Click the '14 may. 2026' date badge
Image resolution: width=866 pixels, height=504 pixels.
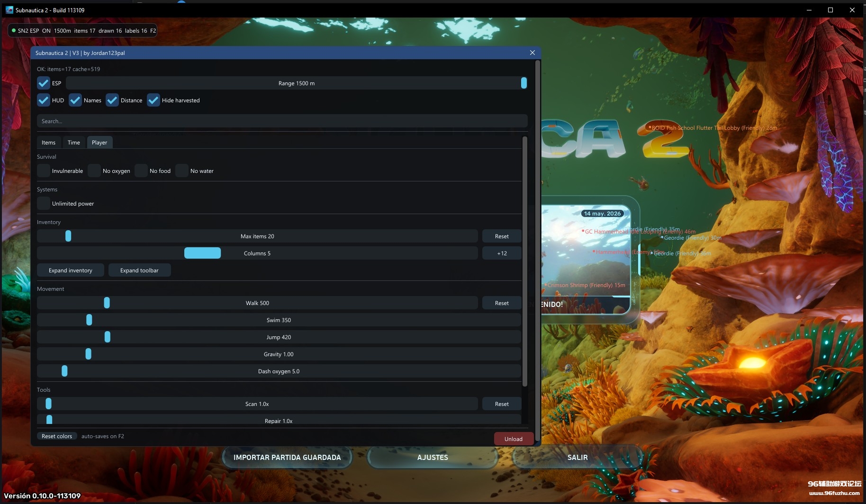pyautogui.click(x=602, y=214)
